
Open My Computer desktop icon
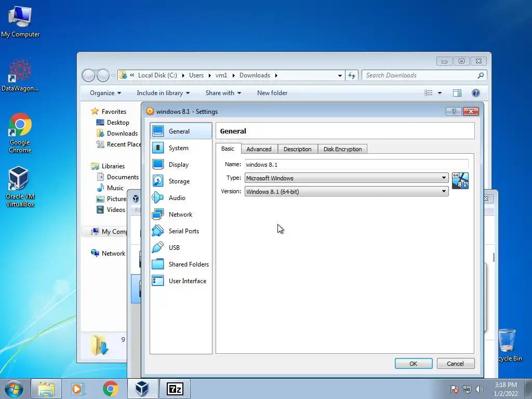click(x=20, y=21)
